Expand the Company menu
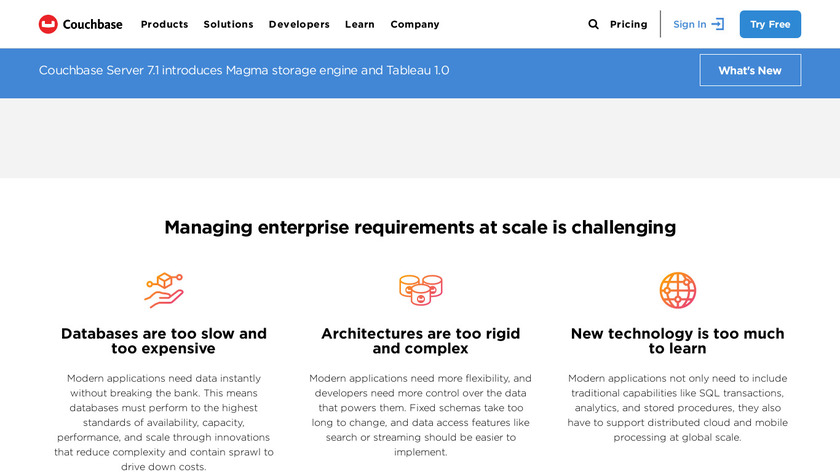 point(414,24)
